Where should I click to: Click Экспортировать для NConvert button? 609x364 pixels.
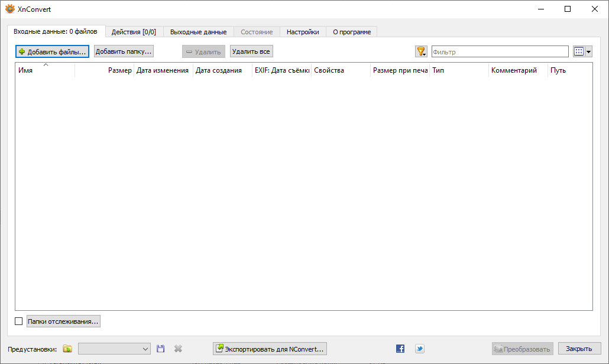(x=270, y=349)
